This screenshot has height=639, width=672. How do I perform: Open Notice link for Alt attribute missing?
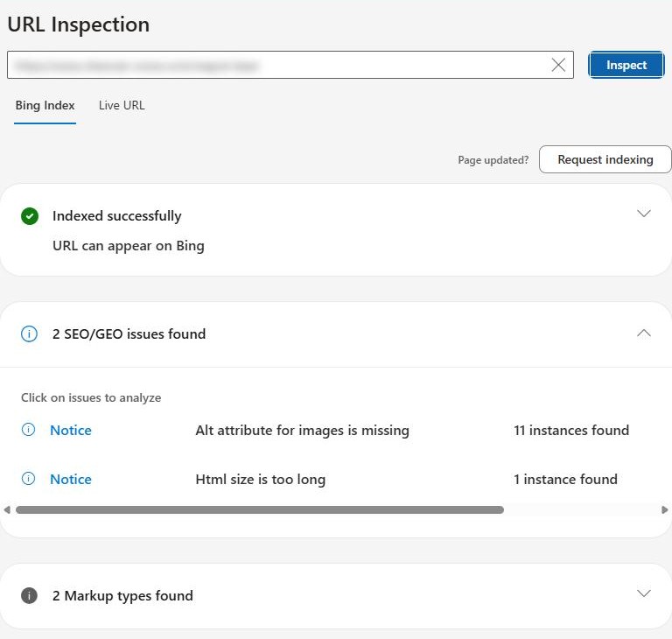coord(71,430)
